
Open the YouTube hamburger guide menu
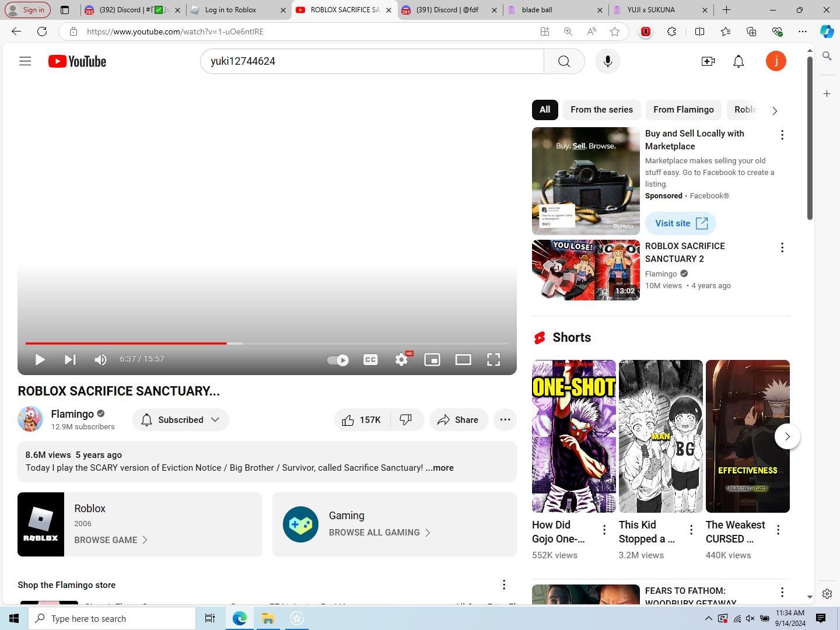[x=25, y=61]
